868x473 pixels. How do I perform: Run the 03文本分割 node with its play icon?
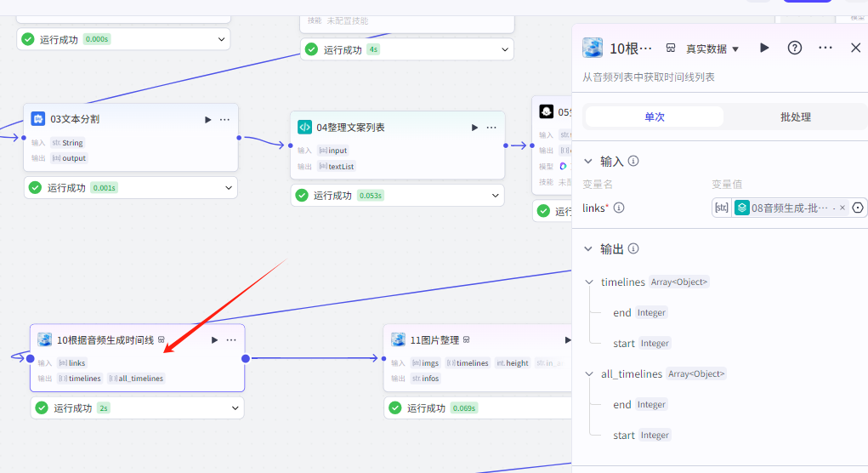tap(208, 120)
